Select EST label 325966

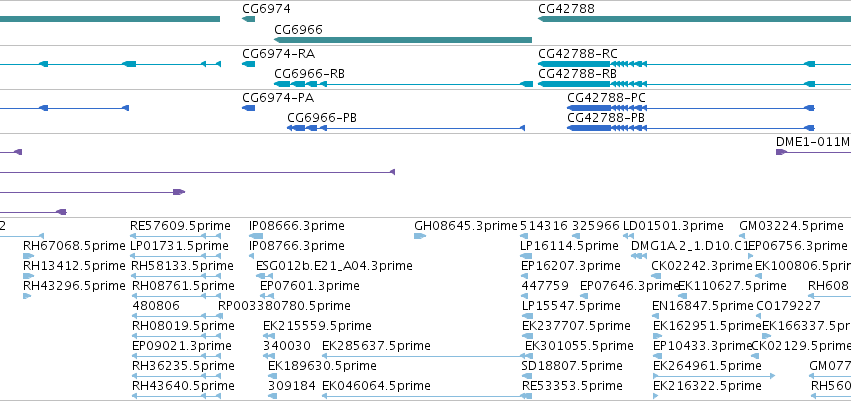pyautogui.click(x=596, y=226)
